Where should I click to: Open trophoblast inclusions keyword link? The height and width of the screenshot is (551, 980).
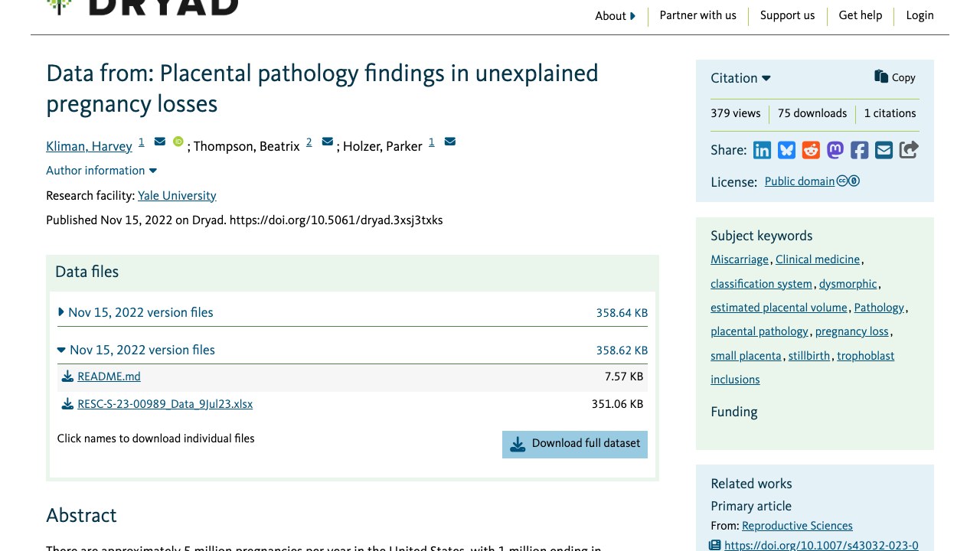tap(802, 367)
